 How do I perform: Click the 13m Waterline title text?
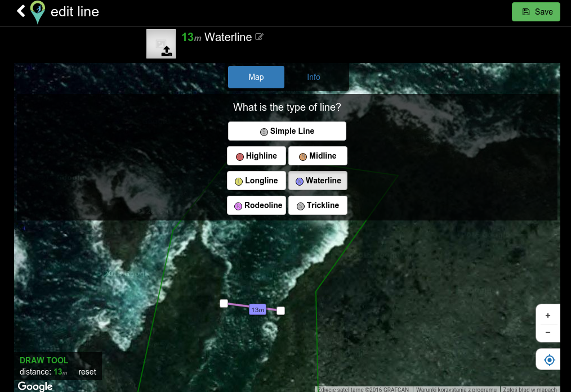click(x=217, y=37)
